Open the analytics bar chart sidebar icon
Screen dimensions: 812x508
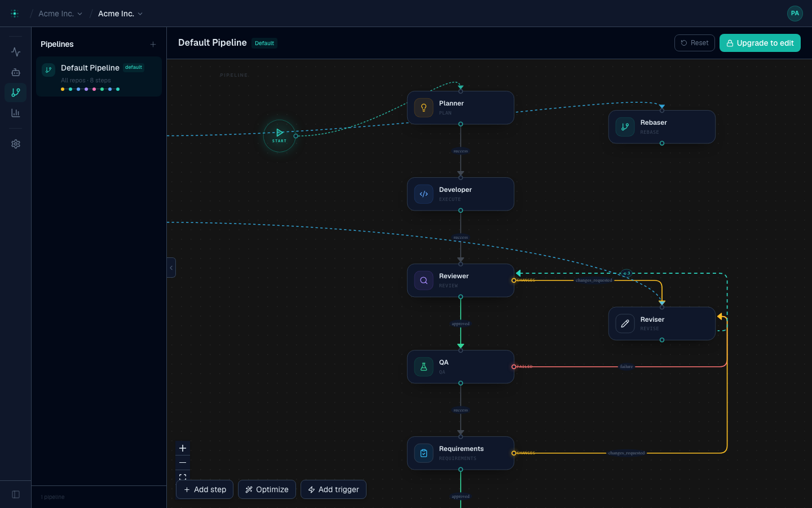[16, 113]
